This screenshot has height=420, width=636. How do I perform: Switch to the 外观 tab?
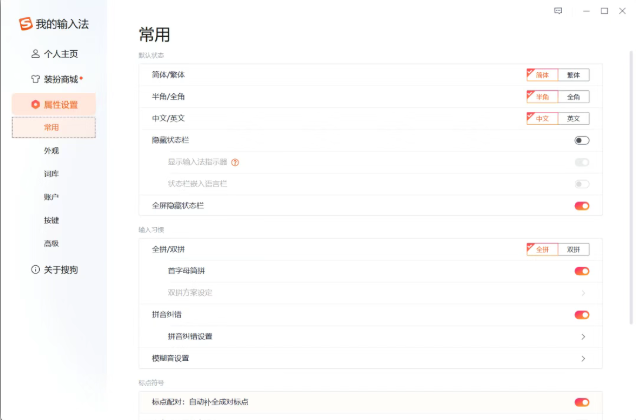coord(52,150)
